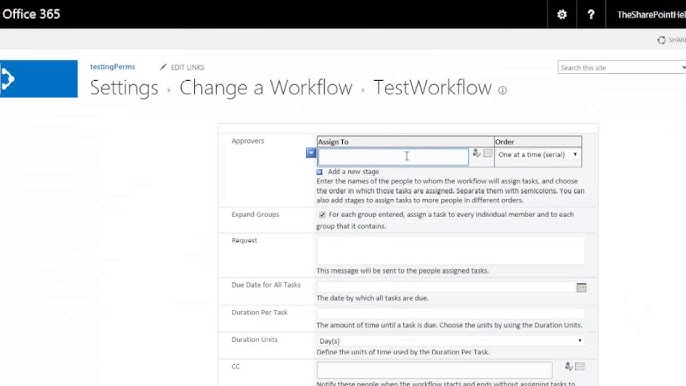Open the settings gear menu
This screenshot has width=686, height=386.
[x=562, y=14]
